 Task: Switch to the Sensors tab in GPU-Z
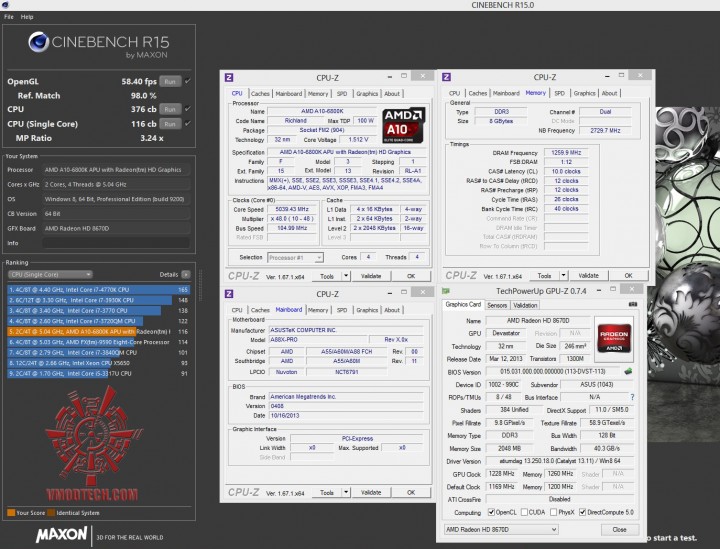[497, 305]
